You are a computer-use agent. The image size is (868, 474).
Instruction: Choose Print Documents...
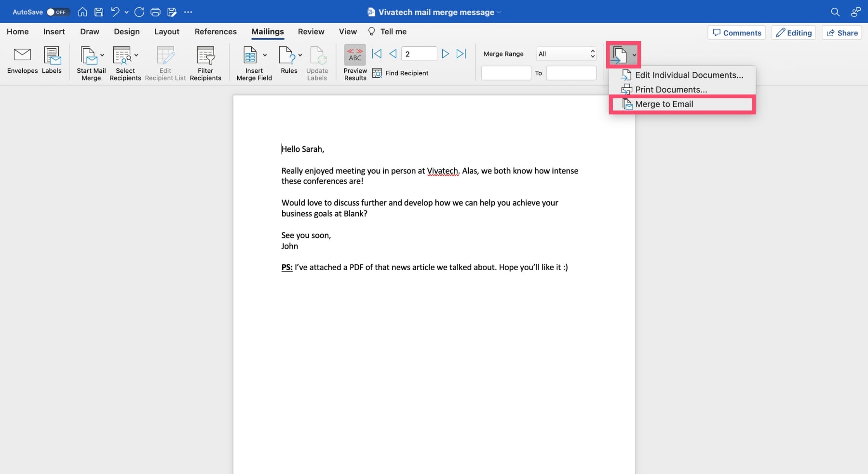(682, 90)
